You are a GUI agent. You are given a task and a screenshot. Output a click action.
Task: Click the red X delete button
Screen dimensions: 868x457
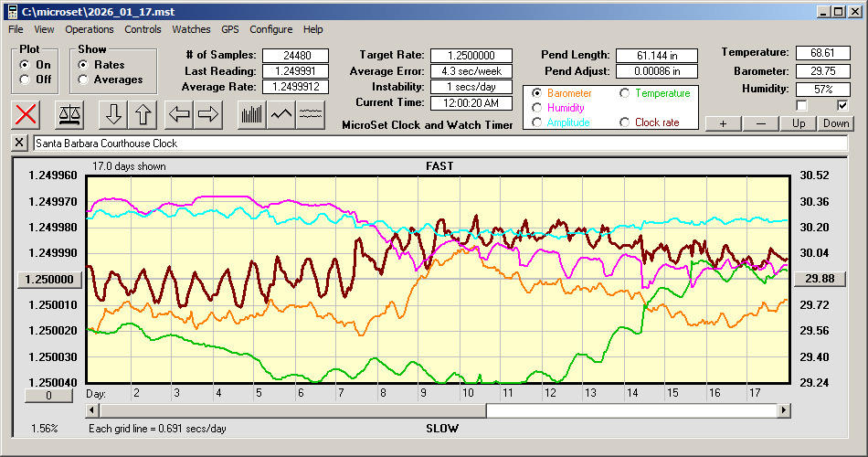[x=26, y=114]
